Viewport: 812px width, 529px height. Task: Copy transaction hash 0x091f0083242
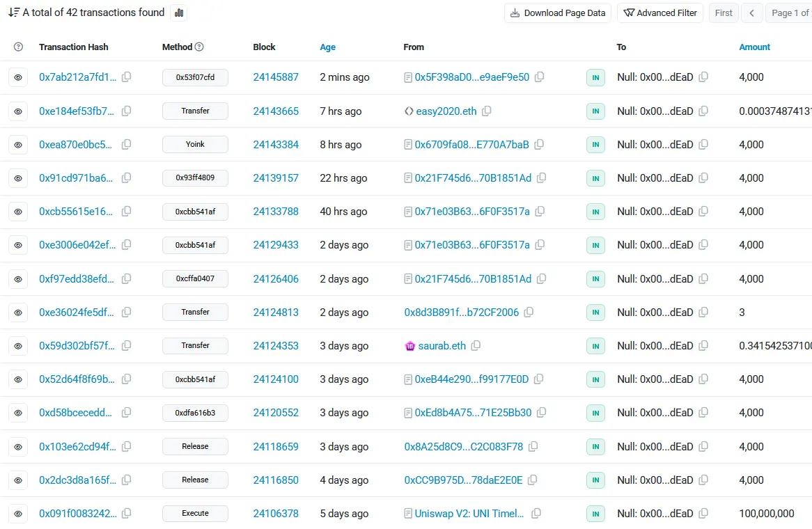pos(126,514)
